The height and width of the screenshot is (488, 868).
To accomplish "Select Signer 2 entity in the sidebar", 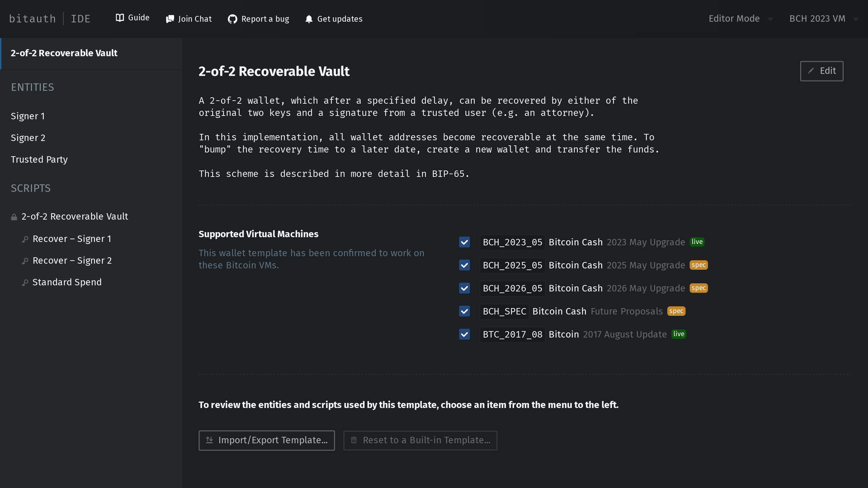I will click(28, 138).
